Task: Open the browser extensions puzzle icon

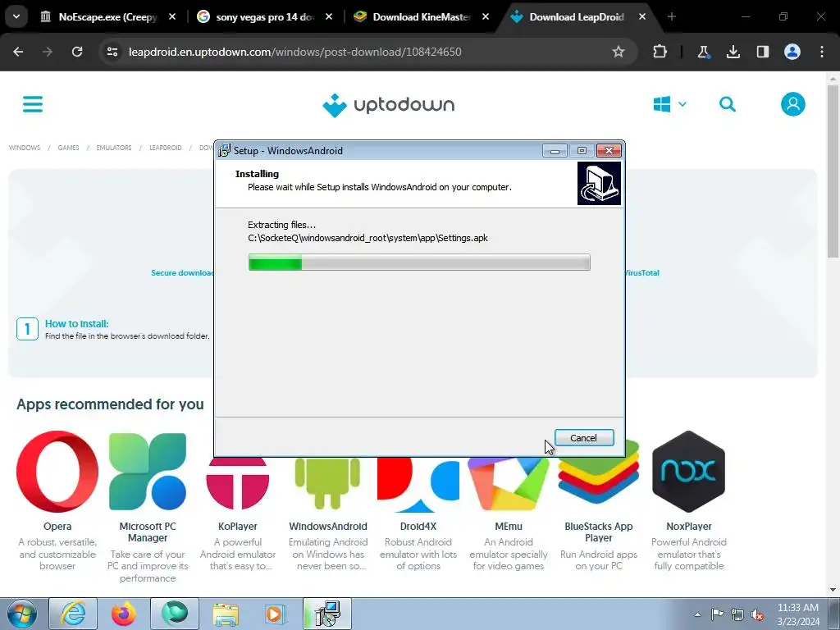Action: click(660, 52)
